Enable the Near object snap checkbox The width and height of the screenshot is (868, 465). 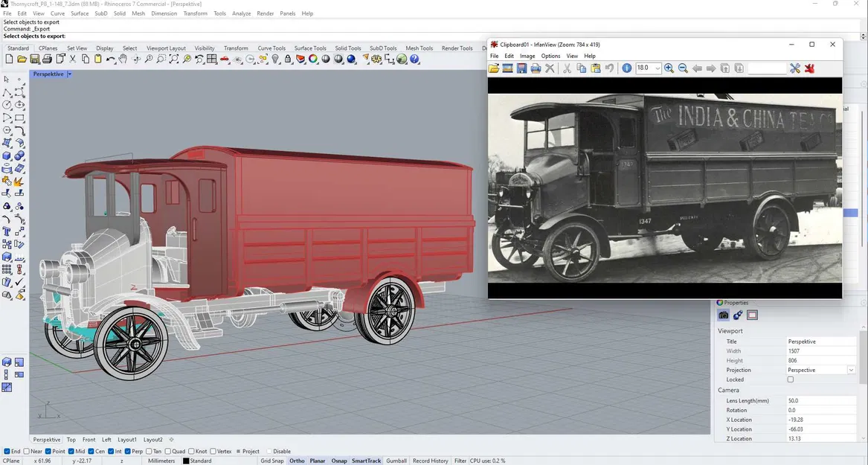coord(28,452)
